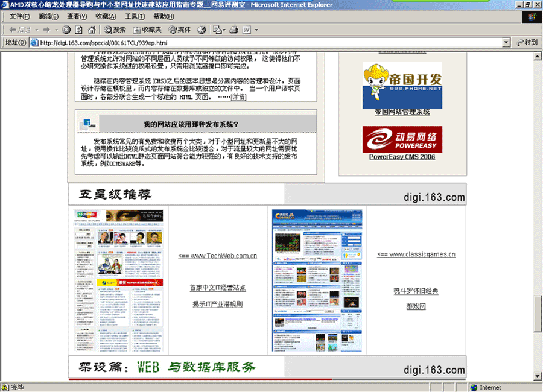The image size is (543, 392).
Task: Expand the Edit-with-Word button dropdown arrow
Action: pos(256,30)
